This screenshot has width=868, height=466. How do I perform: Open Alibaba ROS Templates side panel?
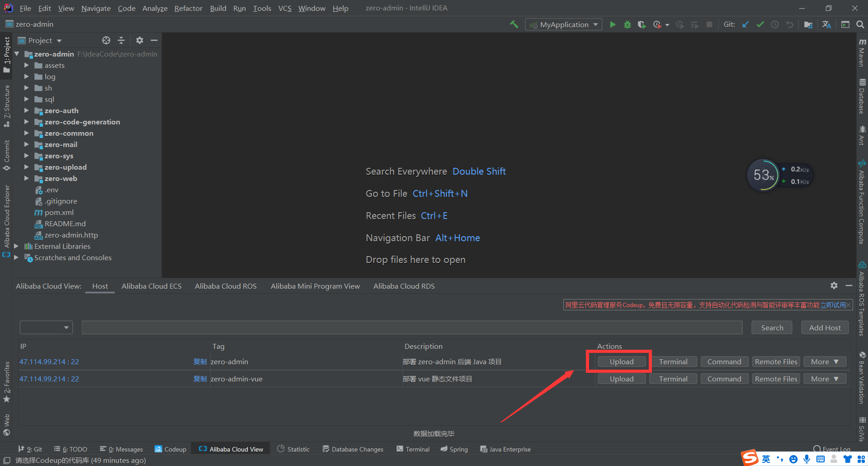pyautogui.click(x=862, y=299)
